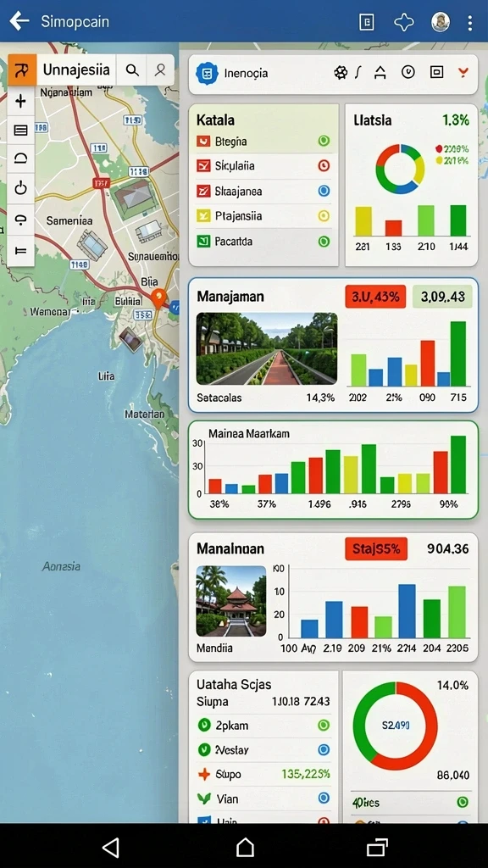The image size is (488, 868).
Task: Tick the red checkbox icon beside Btegña
Action: pyautogui.click(x=203, y=142)
